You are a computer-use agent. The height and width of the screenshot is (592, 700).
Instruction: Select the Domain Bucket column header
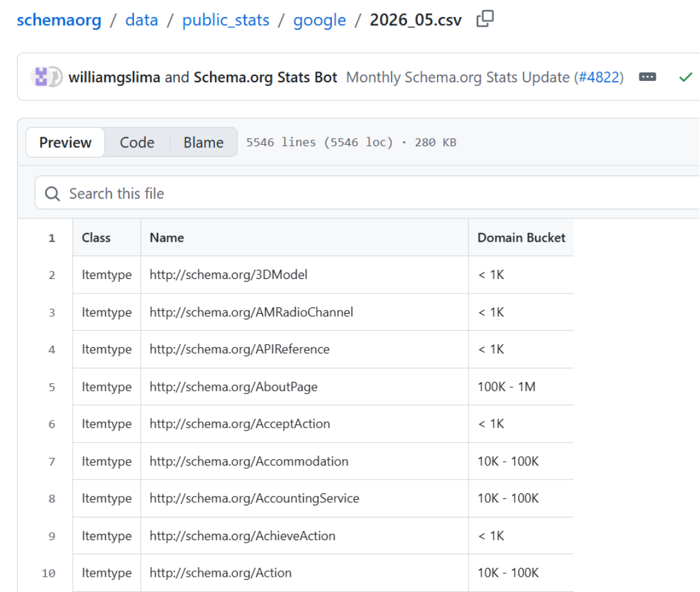[x=521, y=238]
